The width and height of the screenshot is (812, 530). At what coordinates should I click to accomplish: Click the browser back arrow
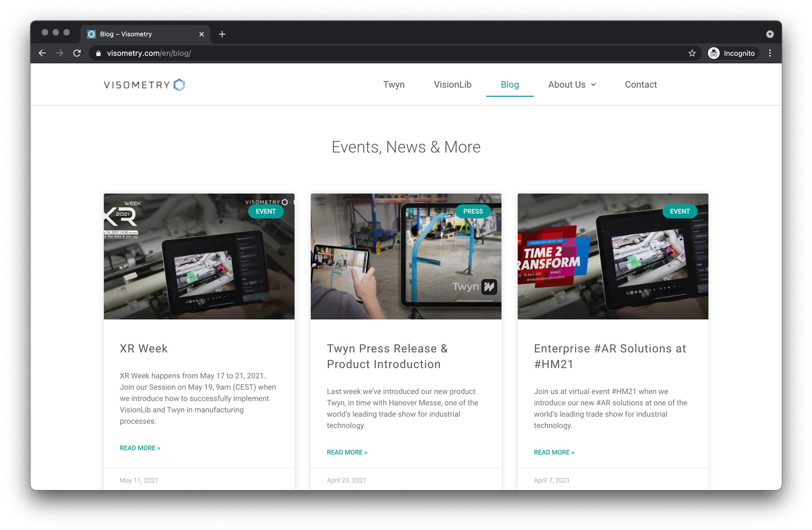(42, 53)
